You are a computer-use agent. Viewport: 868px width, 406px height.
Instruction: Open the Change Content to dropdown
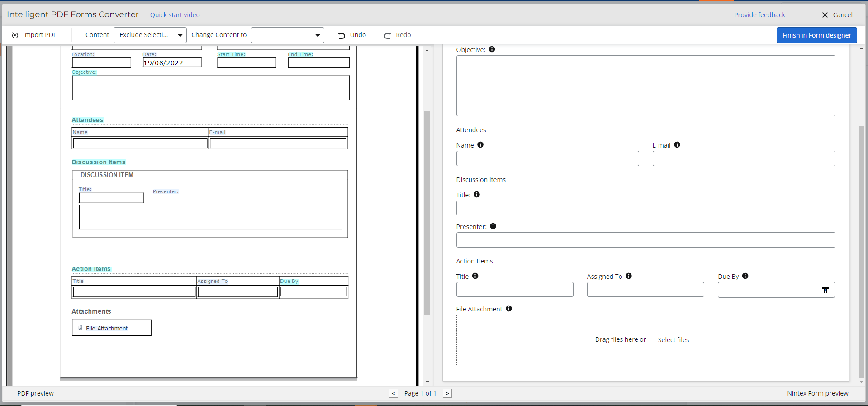[288, 35]
